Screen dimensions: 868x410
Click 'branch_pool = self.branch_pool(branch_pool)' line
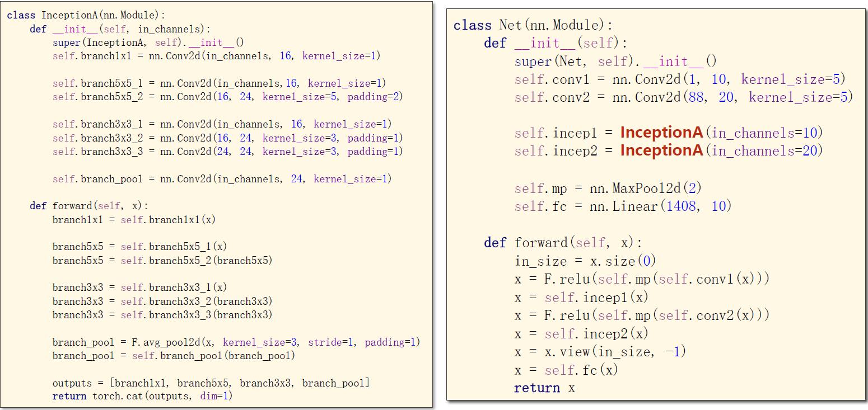tap(174, 356)
